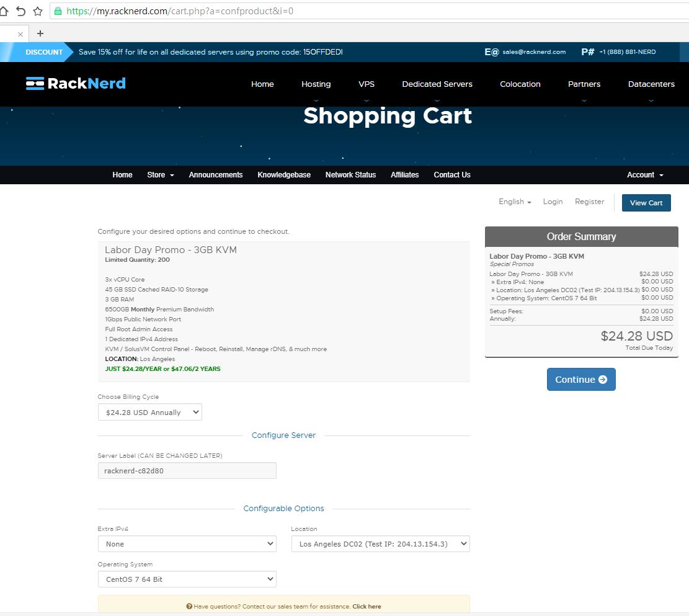Expand the Dedicated Servers menu
The width and height of the screenshot is (689, 616).
[437, 84]
